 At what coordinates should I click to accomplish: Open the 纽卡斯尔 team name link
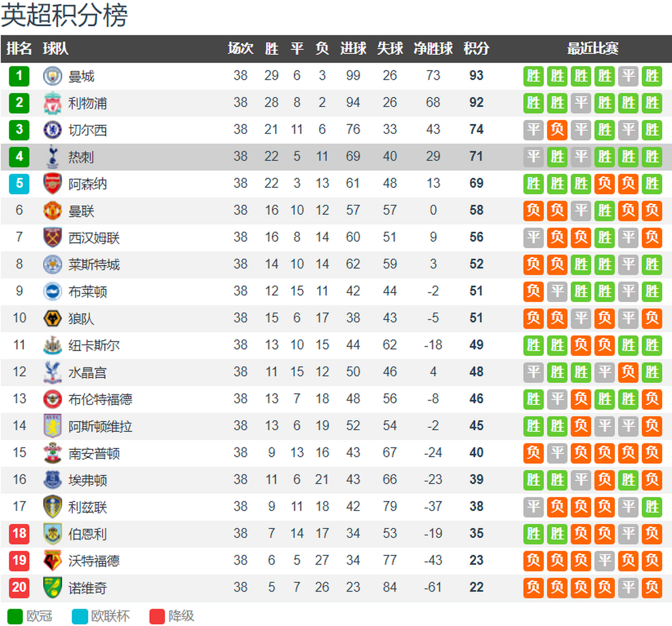(x=94, y=346)
